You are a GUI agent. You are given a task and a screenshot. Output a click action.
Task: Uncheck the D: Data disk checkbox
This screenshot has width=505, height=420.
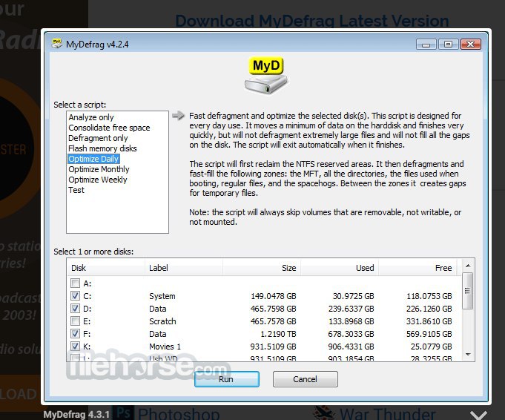75,309
